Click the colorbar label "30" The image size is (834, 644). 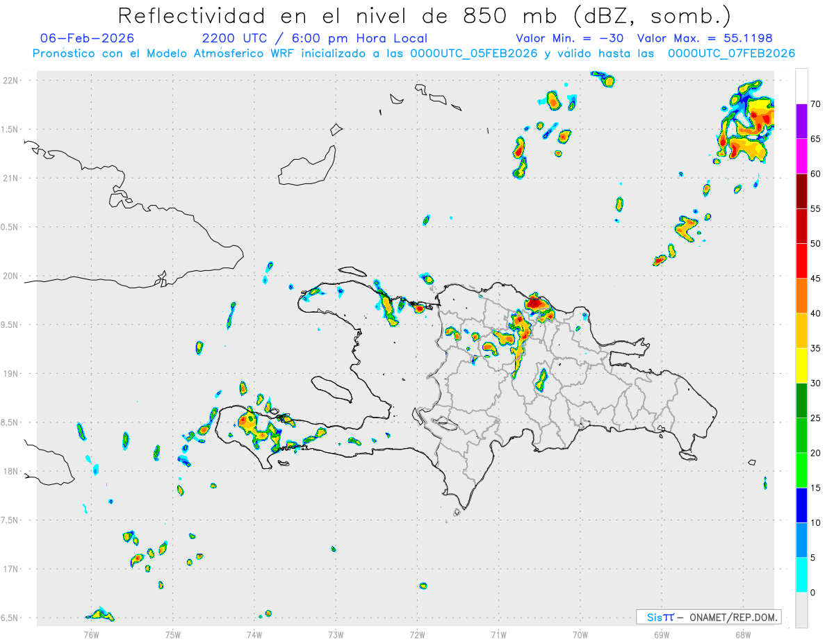pyautogui.click(x=816, y=383)
